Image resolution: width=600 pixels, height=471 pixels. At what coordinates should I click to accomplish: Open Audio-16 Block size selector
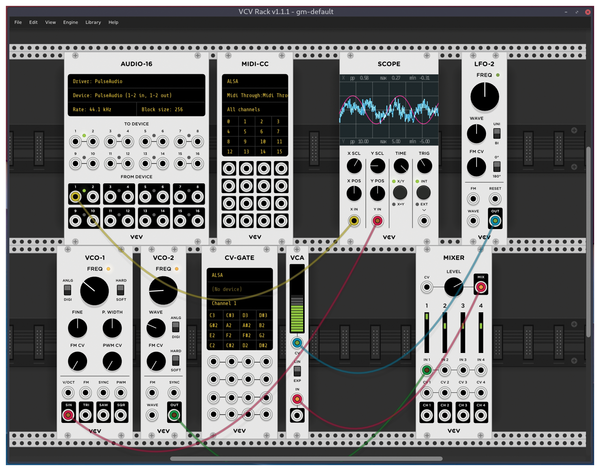coord(171,109)
